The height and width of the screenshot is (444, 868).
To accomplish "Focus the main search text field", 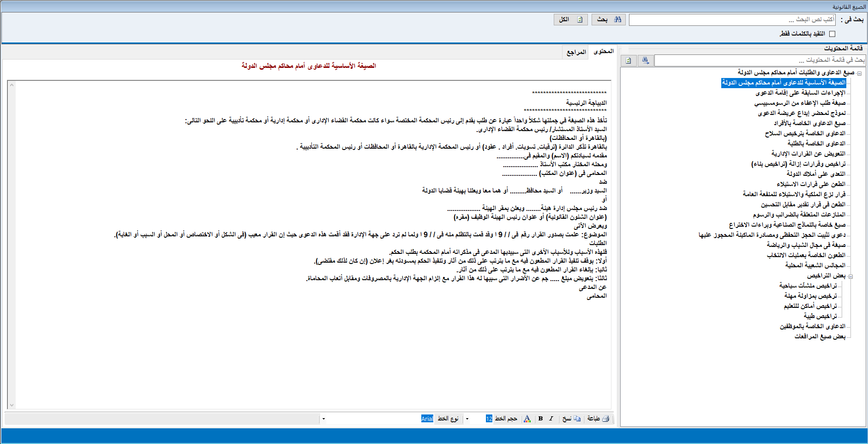I will pyautogui.click(x=733, y=19).
